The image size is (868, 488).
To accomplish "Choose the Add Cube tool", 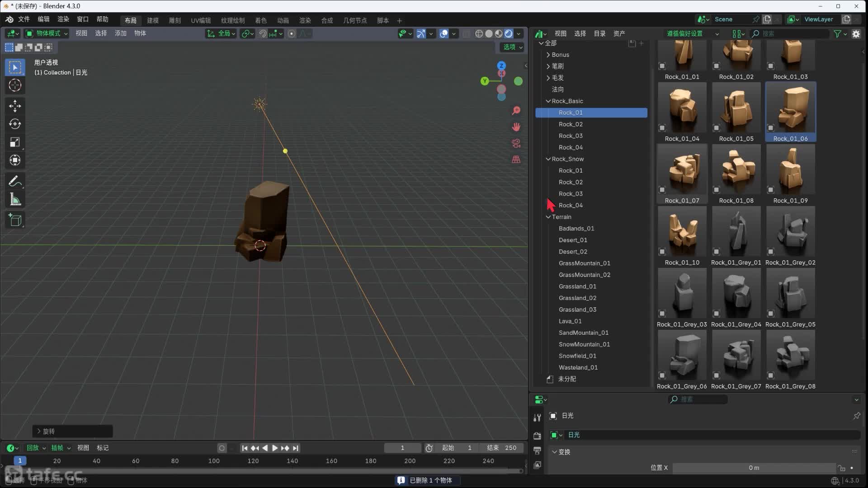I will (x=15, y=220).
